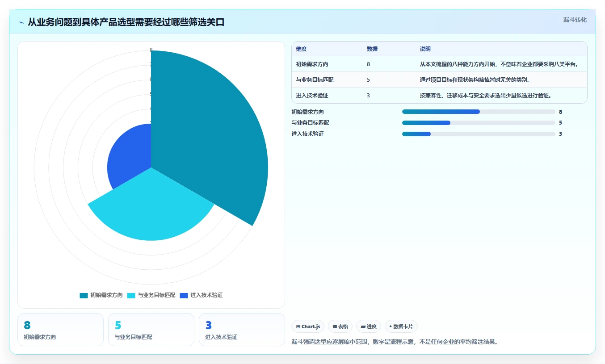The image size is (605, 364).
Task: Click the table value 3
Action: [368, 96]
